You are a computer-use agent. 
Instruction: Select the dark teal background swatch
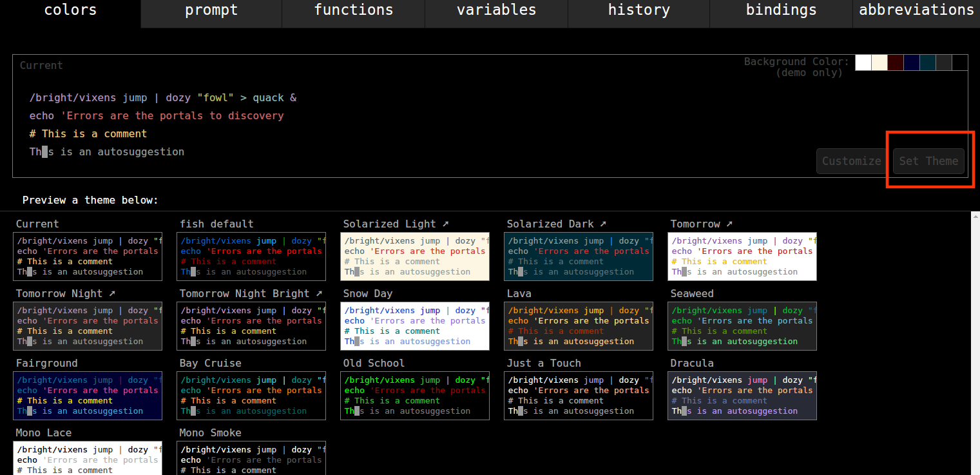coord(928,63)
